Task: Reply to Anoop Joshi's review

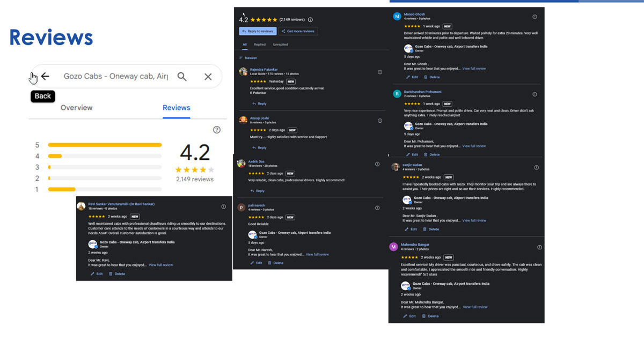Action: (x=259, y=147)
